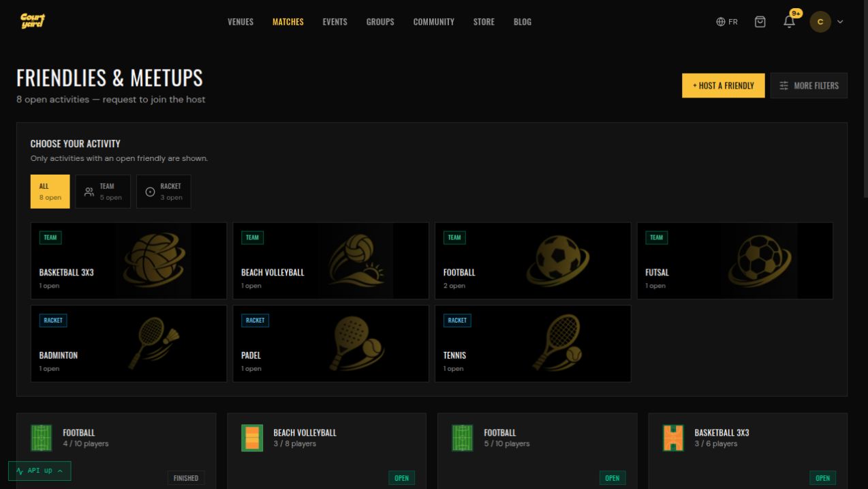The width and height of the screenshot is (868, 489).
Task: Select the shuttlecock racket icon in Badminton card
Action: coord(153,343)
